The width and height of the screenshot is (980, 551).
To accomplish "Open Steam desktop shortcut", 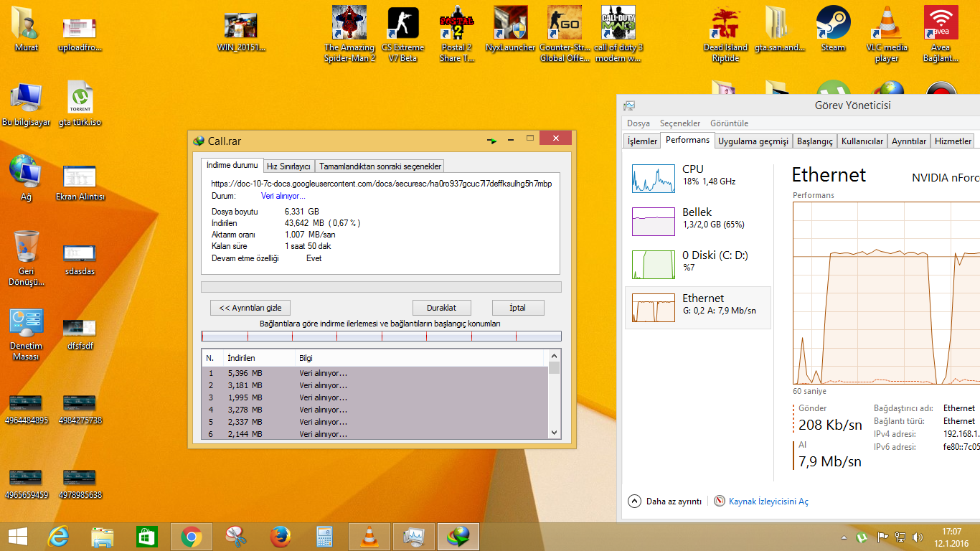I will tap(833, 29).
